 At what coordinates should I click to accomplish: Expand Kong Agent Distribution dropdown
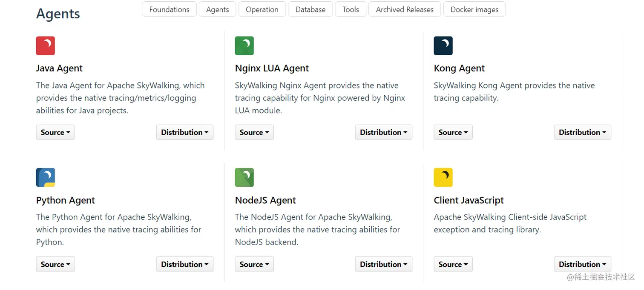coord(582,132)
